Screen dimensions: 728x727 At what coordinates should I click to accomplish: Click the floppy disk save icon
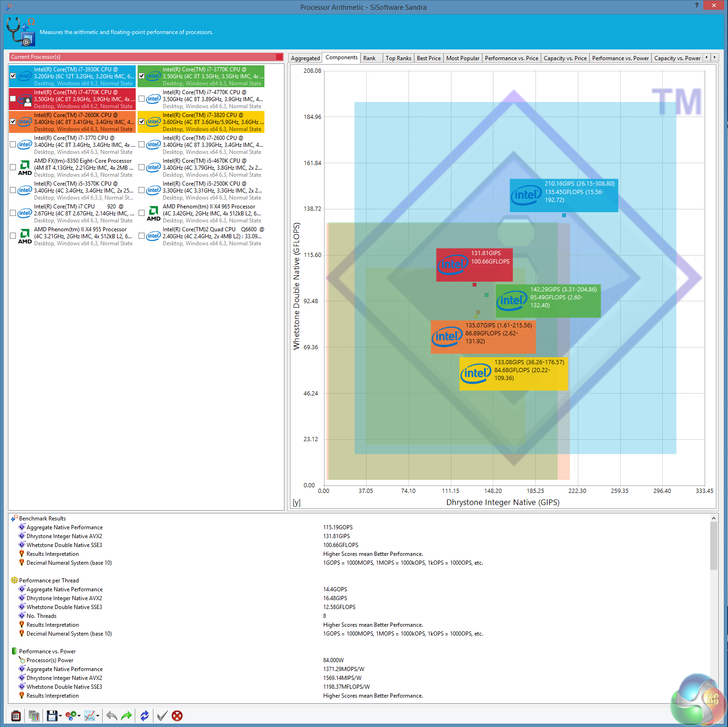coord(52,715)
